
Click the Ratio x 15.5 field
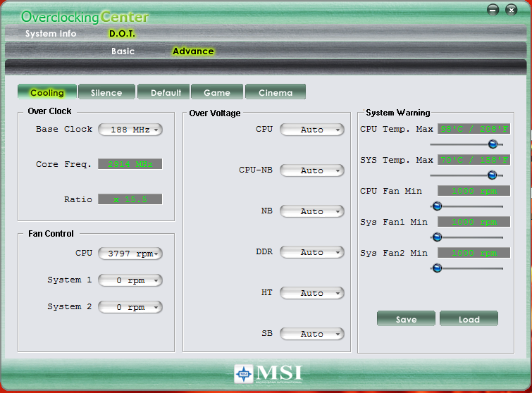point(130,199)
